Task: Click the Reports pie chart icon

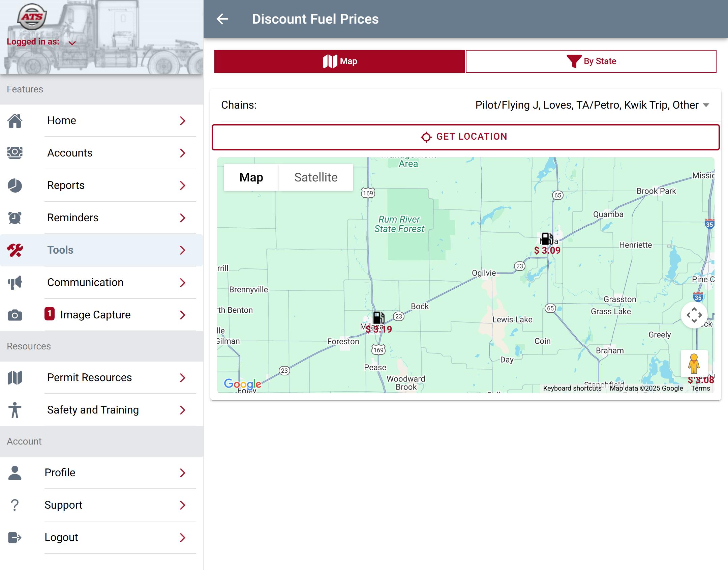Action: tap(15, 185)
